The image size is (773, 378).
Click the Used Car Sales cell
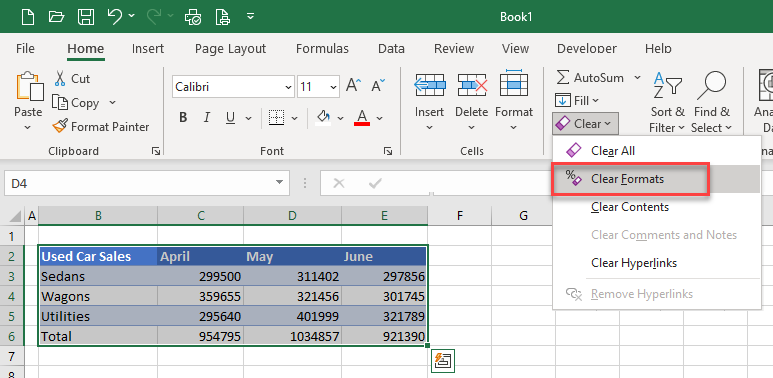click(x=98, y=256)
